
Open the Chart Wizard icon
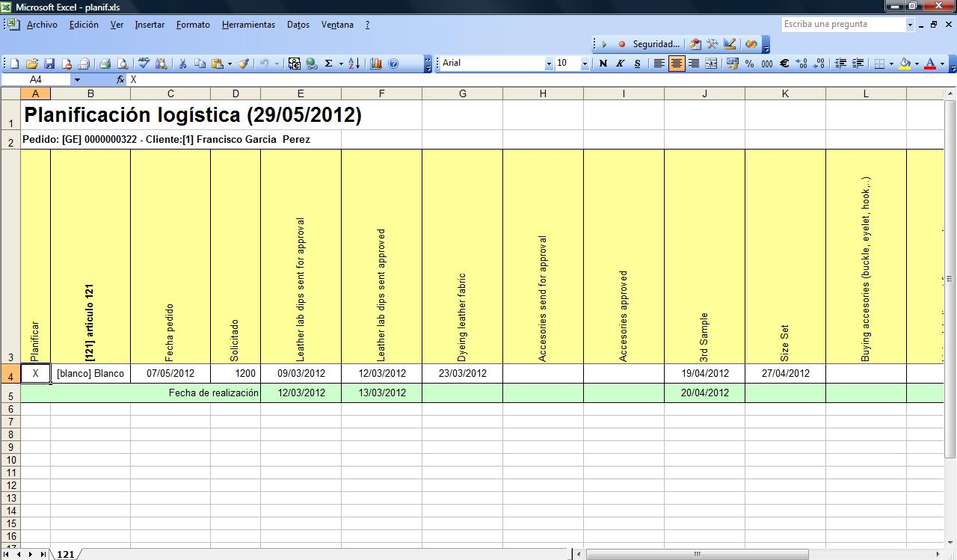(x=376, y=64)
